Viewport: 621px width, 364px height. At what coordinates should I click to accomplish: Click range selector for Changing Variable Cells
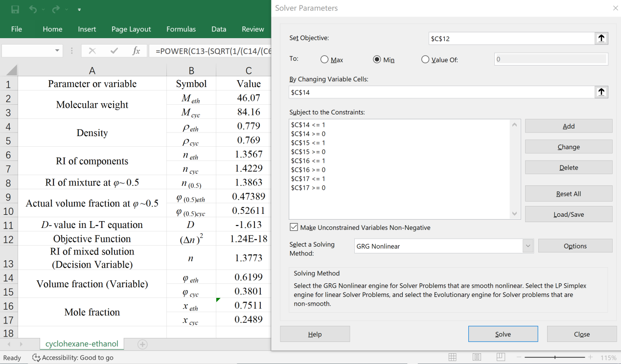pyautogui.click(x=601, y=92)
